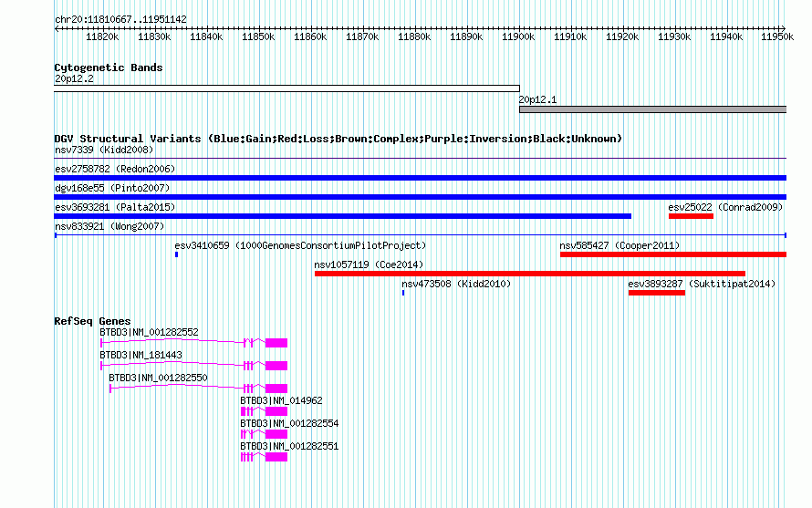Select the 11930k ruler tick label
This screenshot has height=508, width=812.
pos(674,36)
